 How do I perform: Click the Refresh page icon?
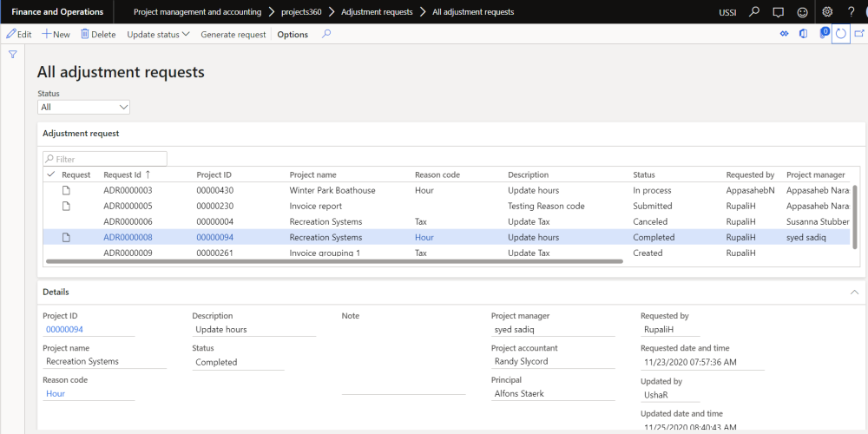pyautogui.click(x=840, y=34)
